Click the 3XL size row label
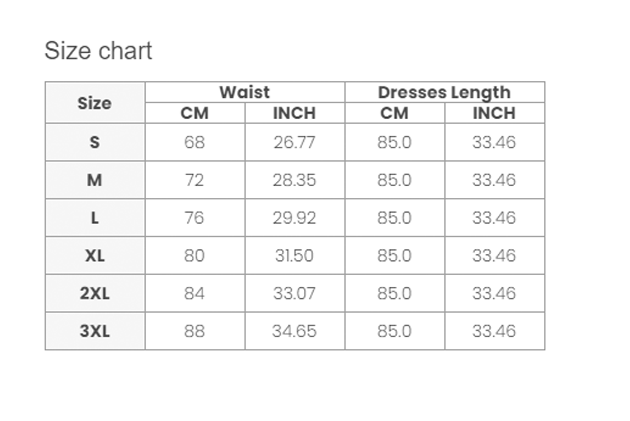 click(94, 331)
